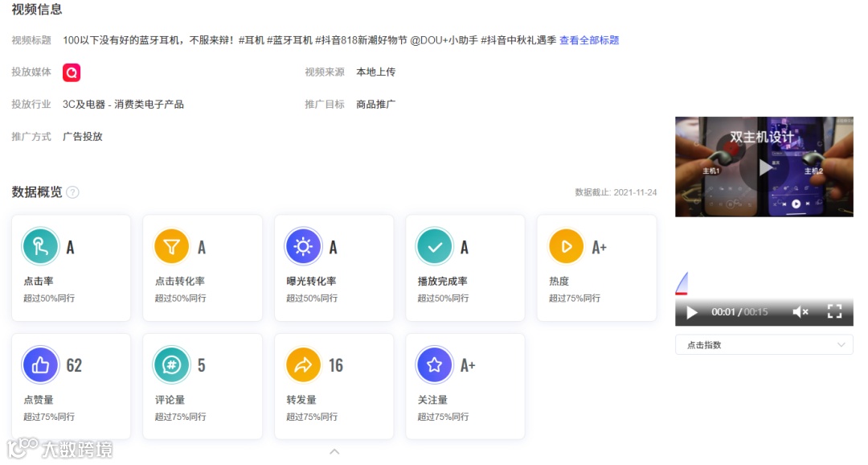Viewport: 868px width, 465px height.
Task: Open 查看全部标题 to view full title
Action: point(590,39)
